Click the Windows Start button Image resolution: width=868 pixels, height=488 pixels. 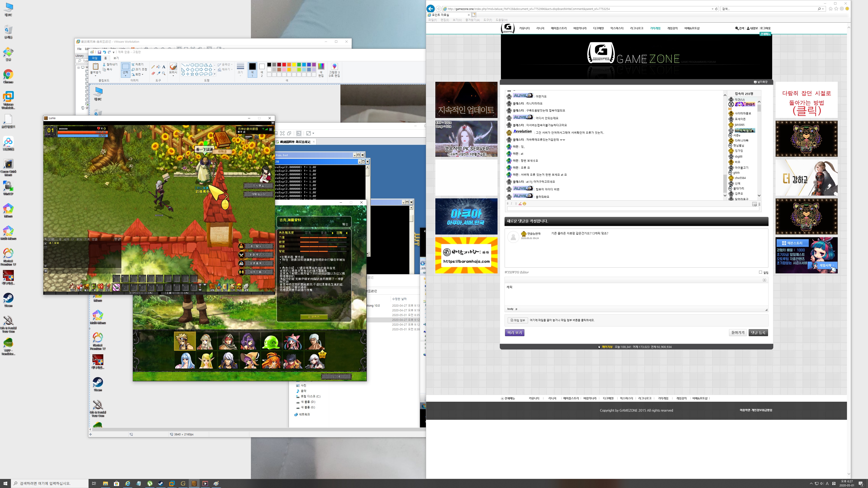click(x=5, y=483)
